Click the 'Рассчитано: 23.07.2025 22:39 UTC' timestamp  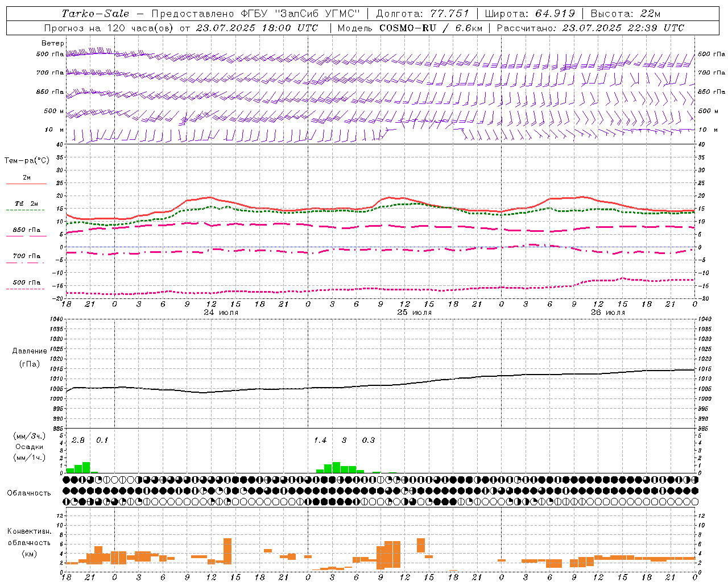tap(590, 28)
